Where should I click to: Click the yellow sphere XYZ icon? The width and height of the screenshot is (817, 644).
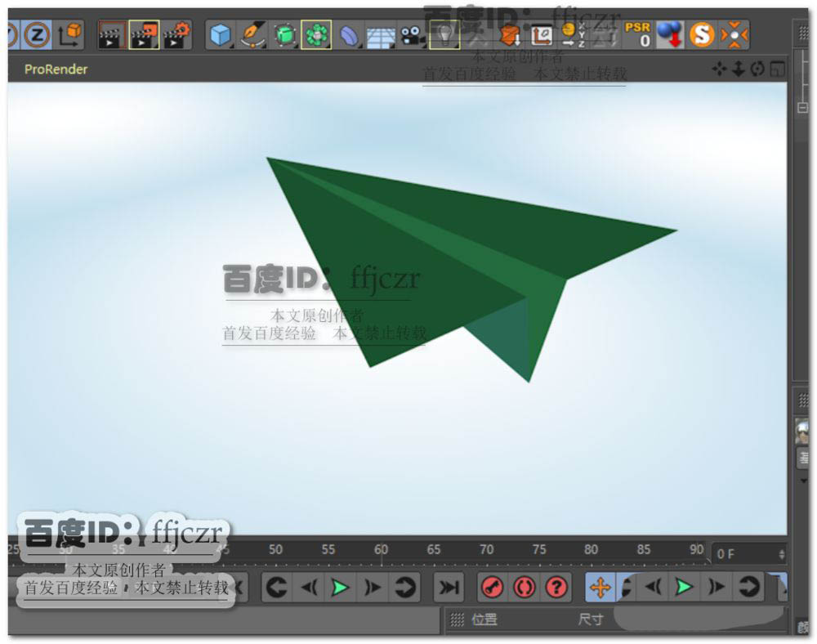pos(574,35)
